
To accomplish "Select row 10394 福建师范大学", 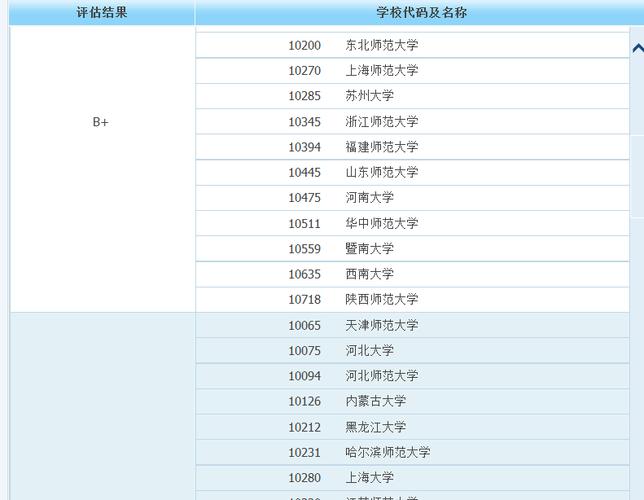I will pos(412,147).
